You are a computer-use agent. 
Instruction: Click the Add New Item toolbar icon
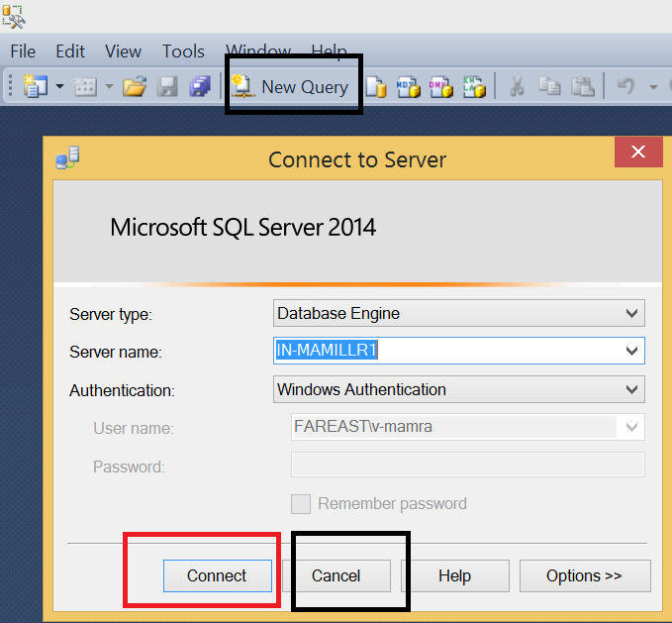(x=85, y=86)
